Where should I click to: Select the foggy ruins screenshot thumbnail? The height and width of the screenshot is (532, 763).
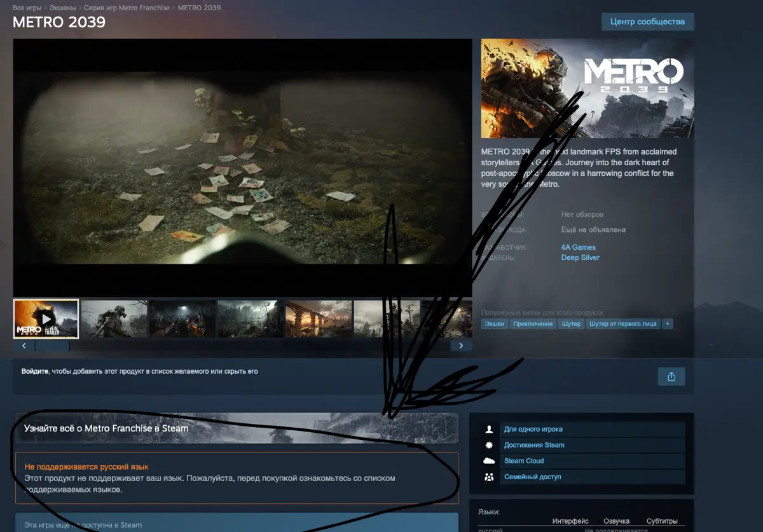(x=251, y=318)
